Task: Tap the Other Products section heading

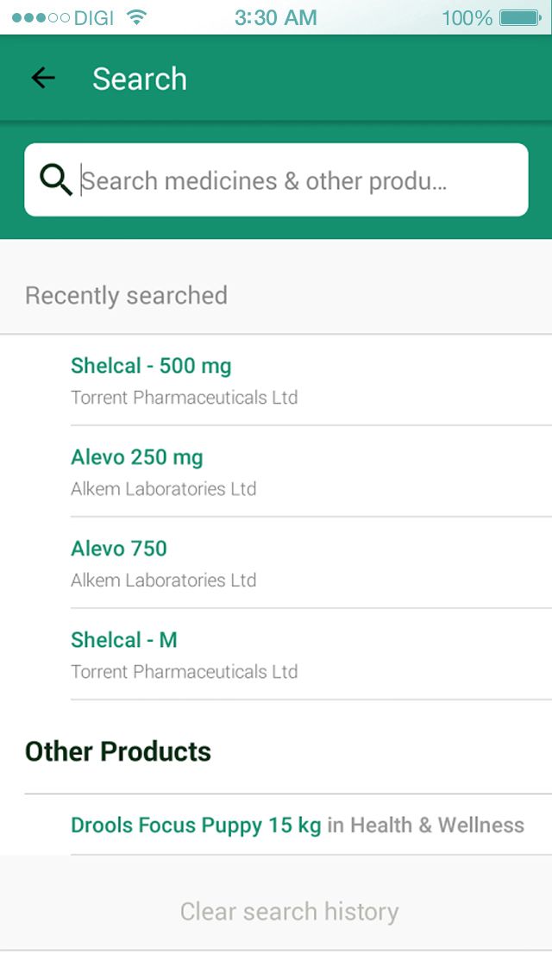Action: (118, 751)
